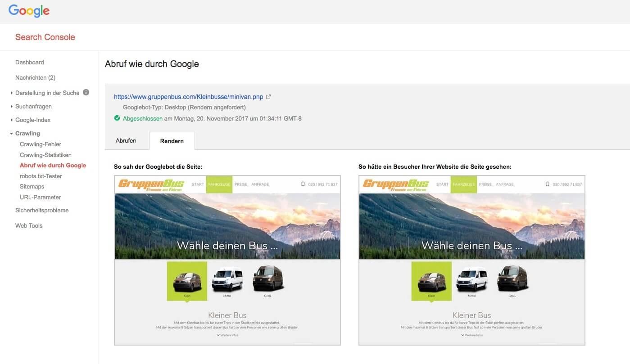Go to Search Console home link
This screenshot has width=630, height=364.
click(x=45, y=37)
